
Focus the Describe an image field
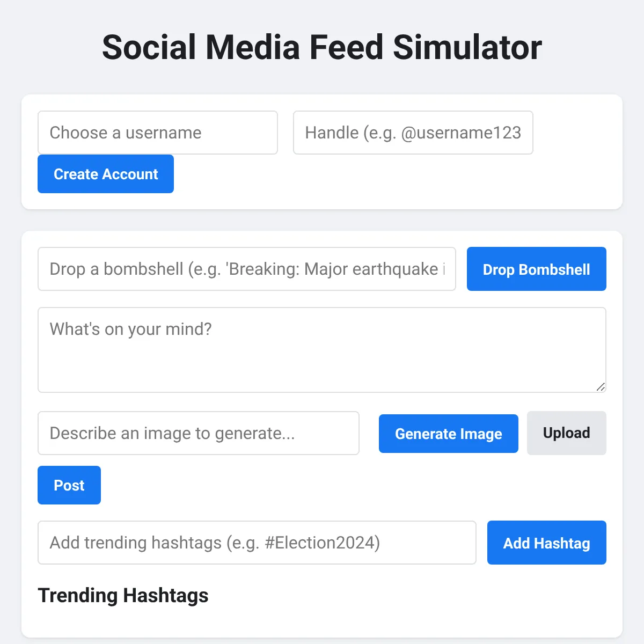coord(199,433)
